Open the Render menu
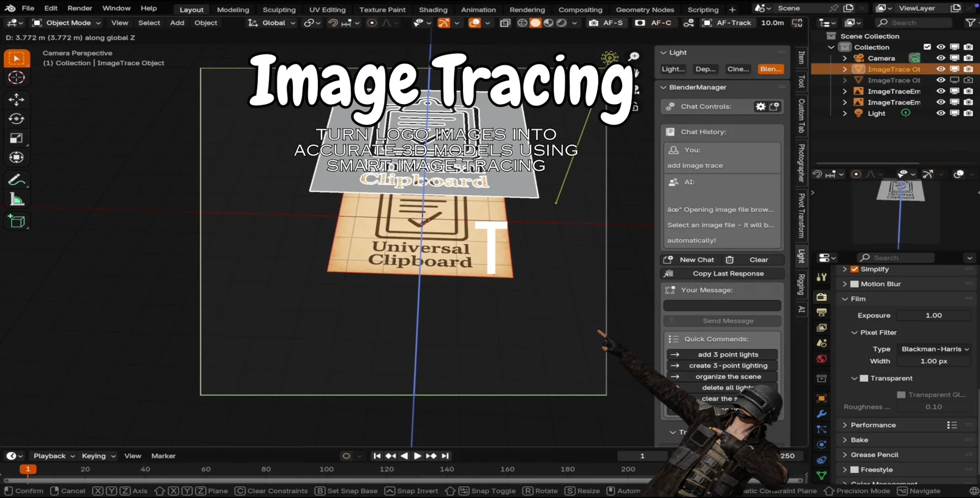This screenshot has height=498, width=980. [80, 9]
